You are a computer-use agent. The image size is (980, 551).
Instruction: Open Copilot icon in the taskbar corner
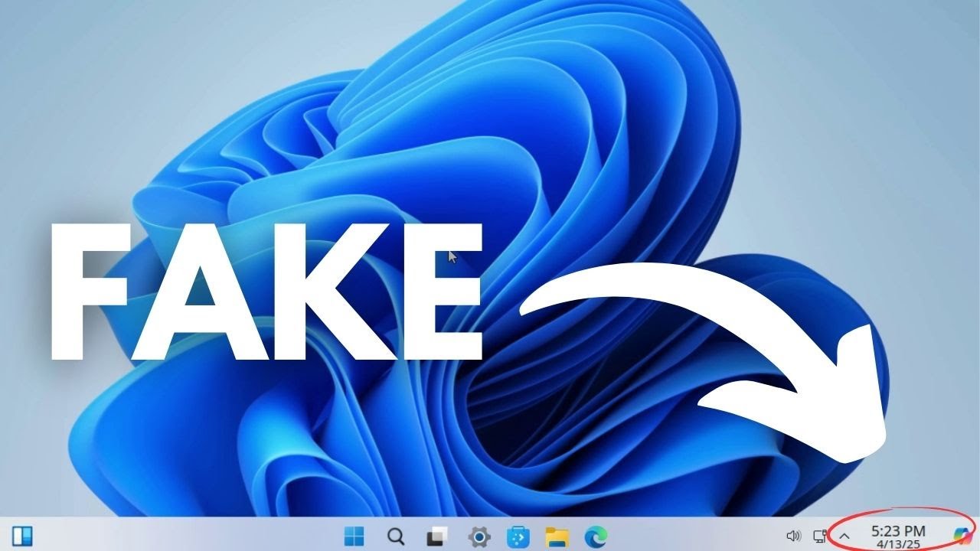962,535
